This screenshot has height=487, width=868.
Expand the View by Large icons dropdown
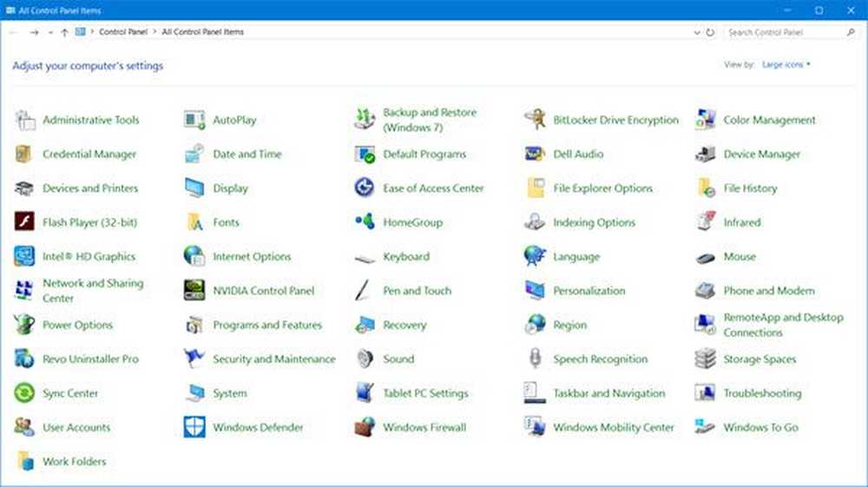tap(786, 65)
